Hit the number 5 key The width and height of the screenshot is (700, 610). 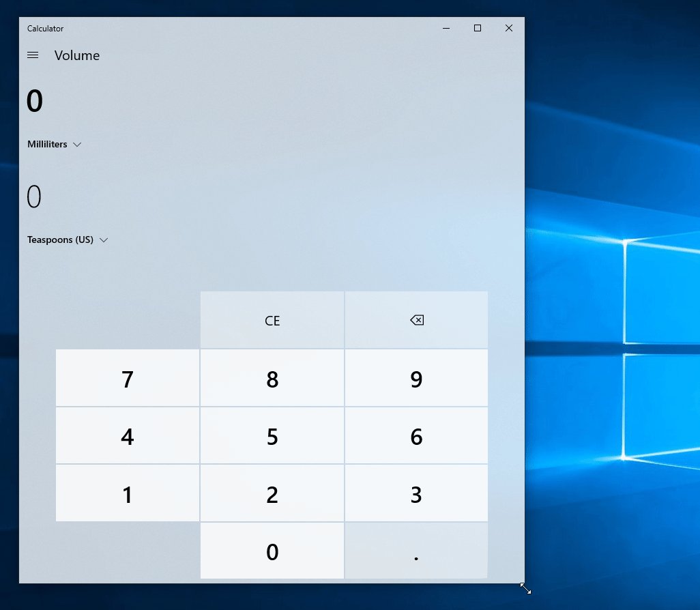tap(272, 436)
